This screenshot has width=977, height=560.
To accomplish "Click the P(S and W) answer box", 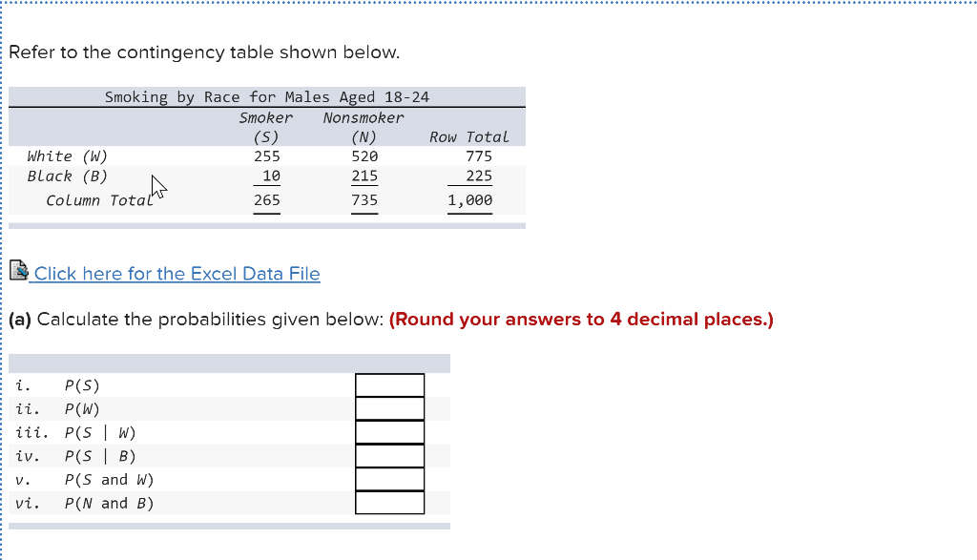I will tap(389, 479).
